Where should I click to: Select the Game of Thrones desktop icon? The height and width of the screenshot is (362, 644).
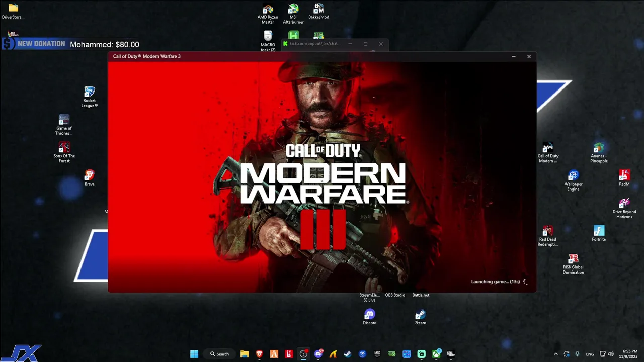tap(64, 125)
